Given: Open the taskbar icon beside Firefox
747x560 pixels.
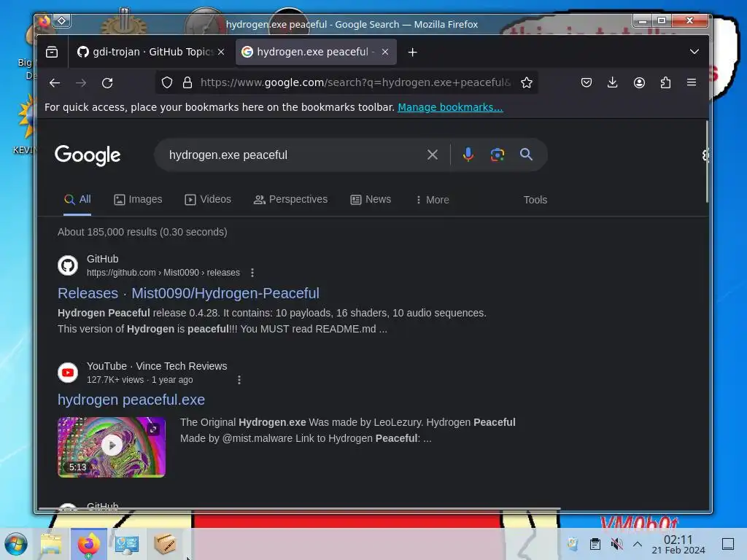Looking at the screenshot, I should 127,544.
